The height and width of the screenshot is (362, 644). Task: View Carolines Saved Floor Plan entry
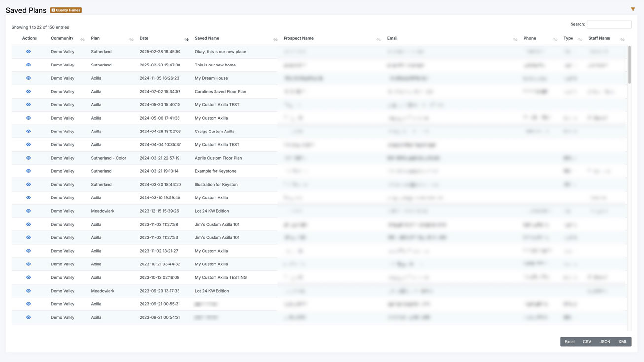click(x=28, y=91)
